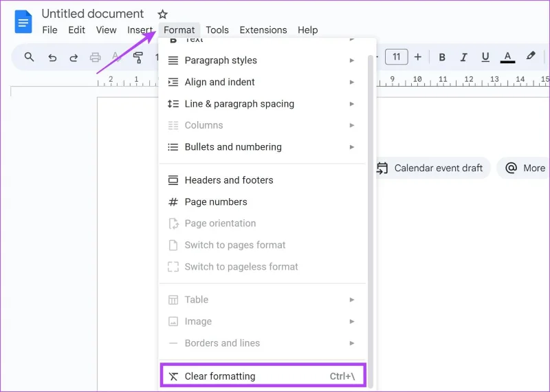550x392 pixels.
Task: Select the paint format roller tool
Action: coord(138,57)
